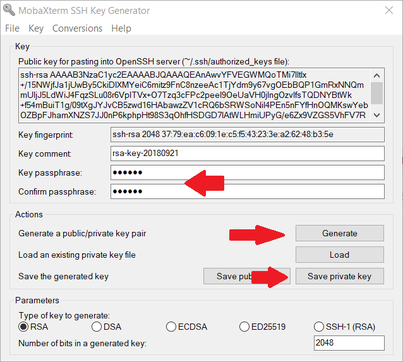This screenshot has width=403, height=362.
Task: Click the 'Confirm passphrase:' label
Action: click(x=57, y=192)
